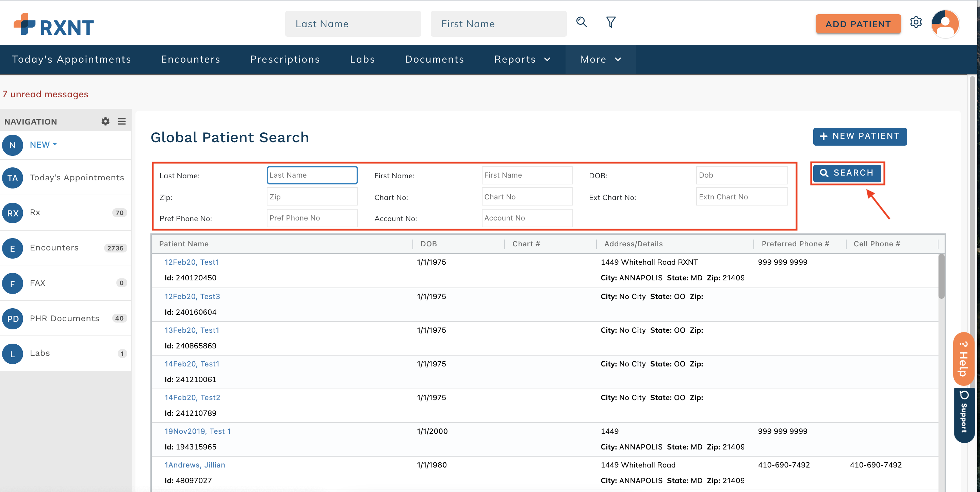Open the FAX panel icon
The image size is (980, 492).
(13, 283)
